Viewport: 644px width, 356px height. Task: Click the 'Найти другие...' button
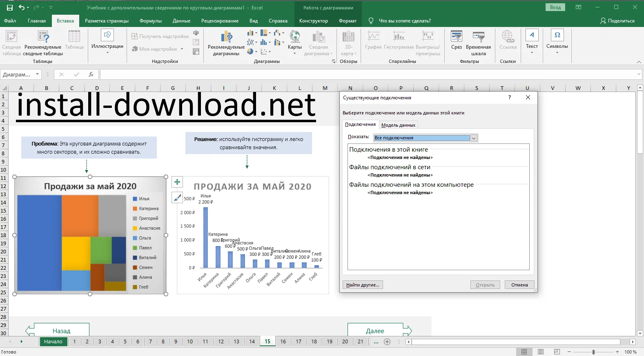(x=363, y=285)
